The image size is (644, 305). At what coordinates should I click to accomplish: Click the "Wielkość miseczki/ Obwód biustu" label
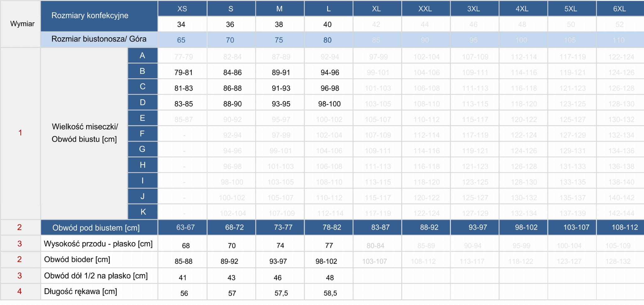tap(84, 133)
